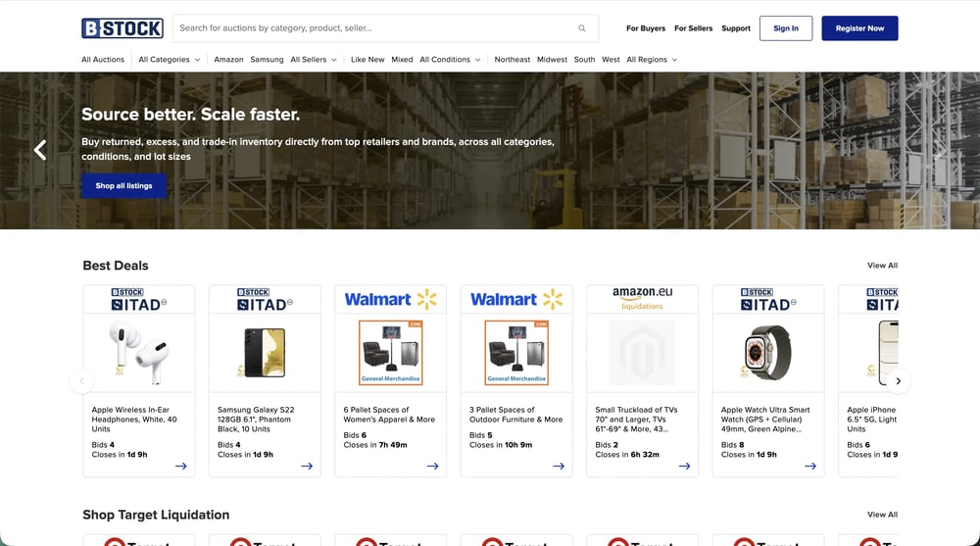Click the Register Now button
Image resolution: width=980 pixels, height=546 pixels.
tap(859, 28)
